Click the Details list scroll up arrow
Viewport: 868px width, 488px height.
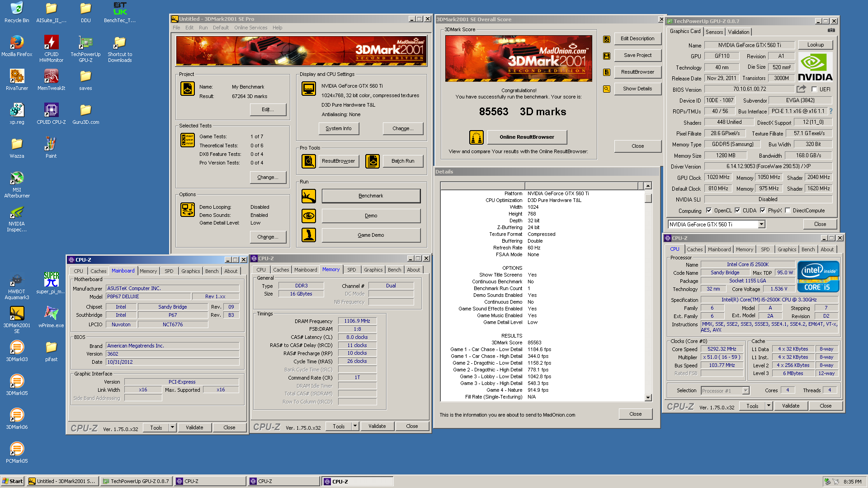click(x=648, y=186)
